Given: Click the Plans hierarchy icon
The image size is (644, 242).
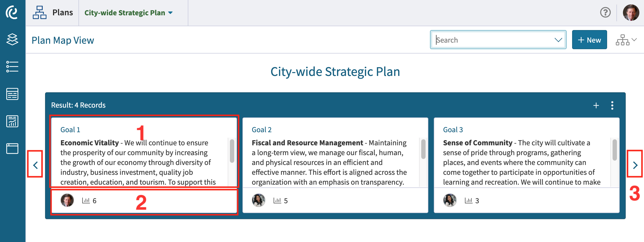Looking at the screenshot, I should click(40, 13).
